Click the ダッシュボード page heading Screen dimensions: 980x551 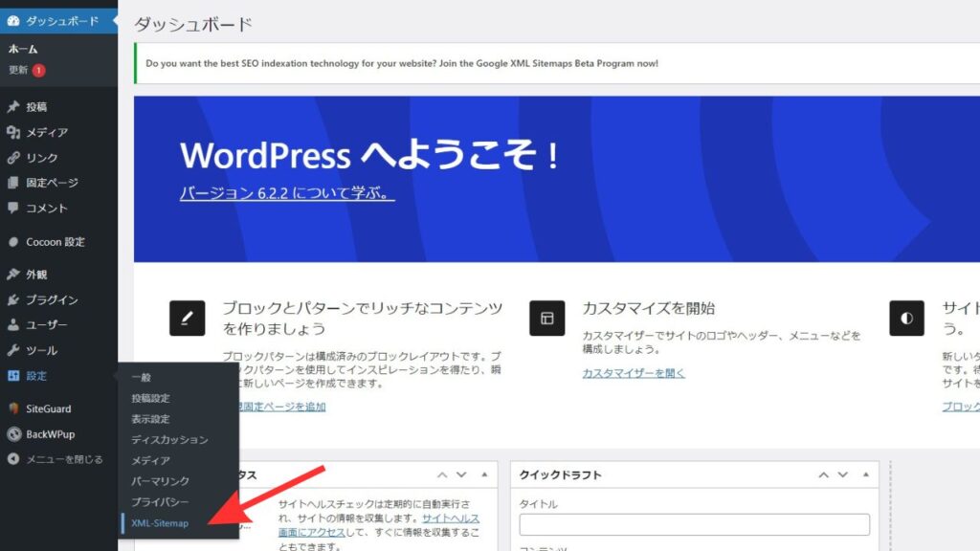pos(193,24)
